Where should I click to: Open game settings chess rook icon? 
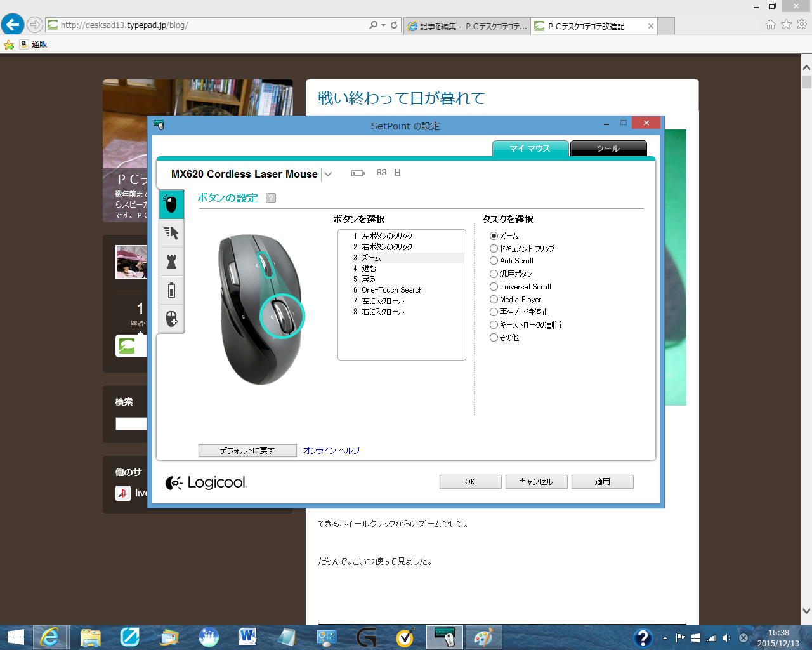[x=171, y=262]
